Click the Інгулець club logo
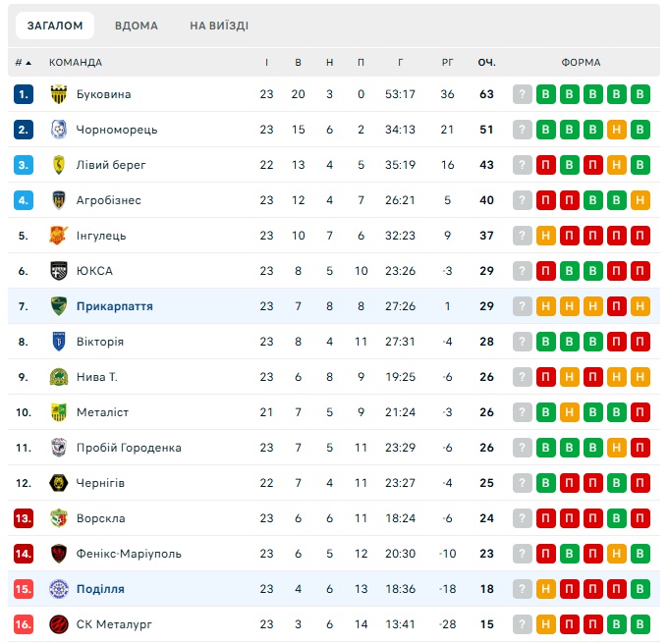The width and height of the screenshot is (668, 644). pyautogui.click(x=58, y=236)
